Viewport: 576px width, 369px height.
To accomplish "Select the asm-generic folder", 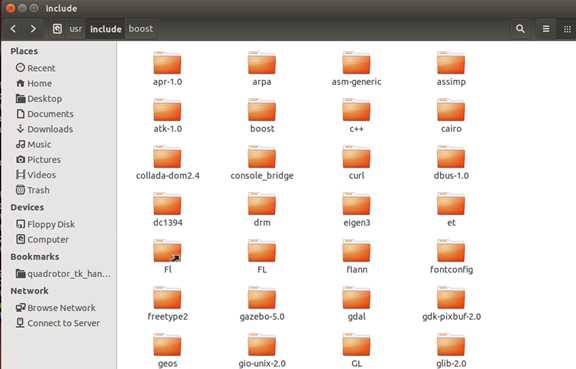I will point(356,69).
